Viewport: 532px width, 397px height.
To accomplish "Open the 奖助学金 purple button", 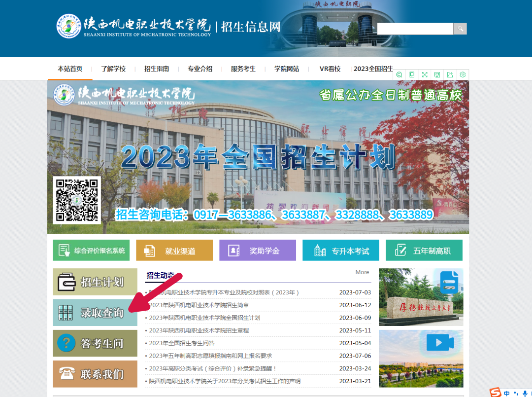I will click(x=258, y=251).
